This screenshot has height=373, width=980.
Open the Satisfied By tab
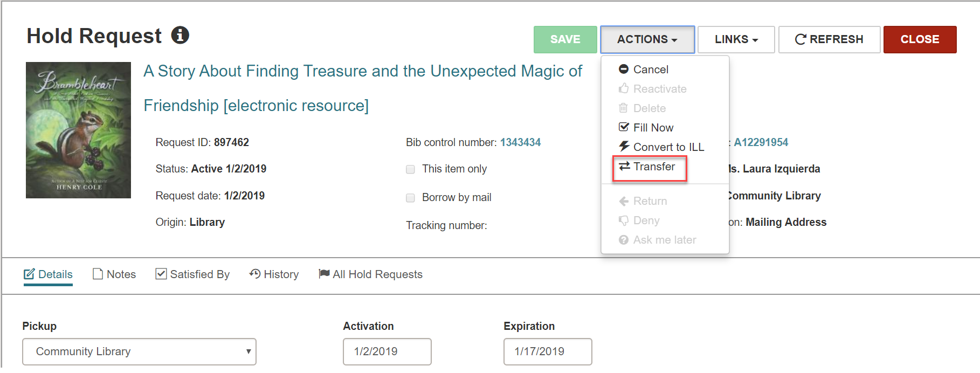click(192, 274)
